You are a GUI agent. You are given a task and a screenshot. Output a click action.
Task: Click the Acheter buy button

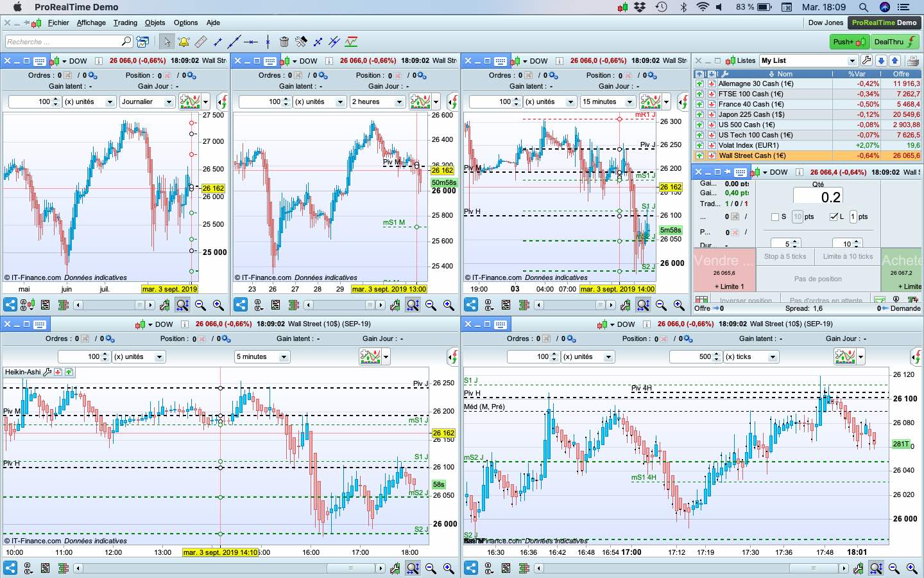coord(902,271)
